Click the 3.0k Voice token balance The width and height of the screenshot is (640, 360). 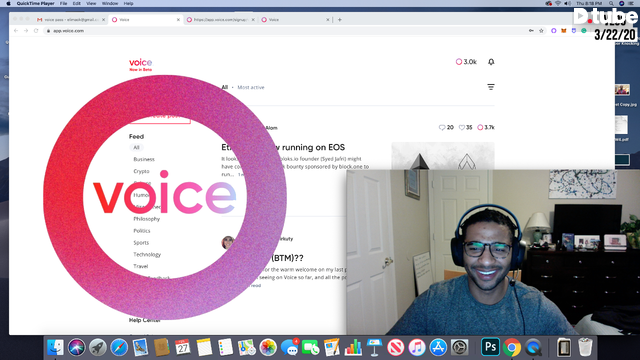[x=466, y=62]
